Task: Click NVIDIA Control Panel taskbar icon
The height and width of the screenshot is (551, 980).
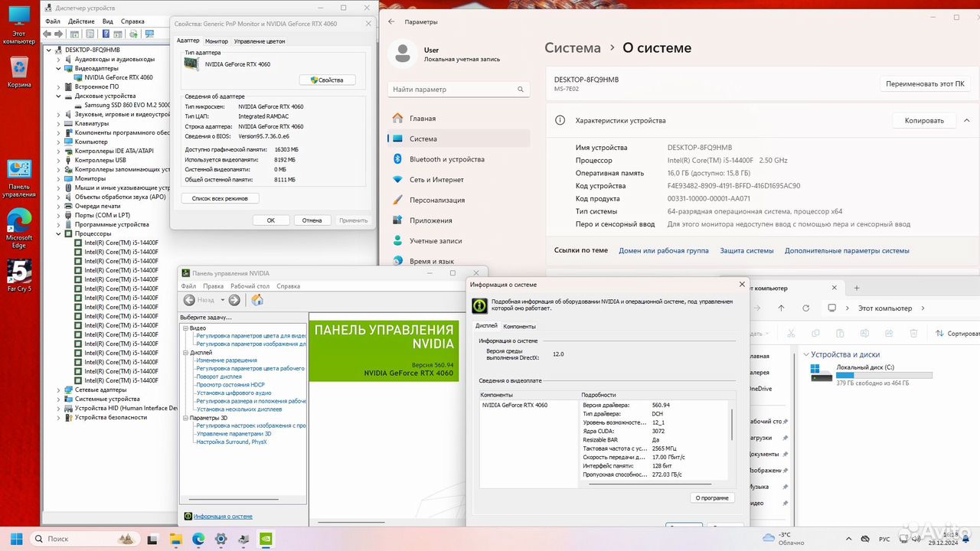Action: 266,539
